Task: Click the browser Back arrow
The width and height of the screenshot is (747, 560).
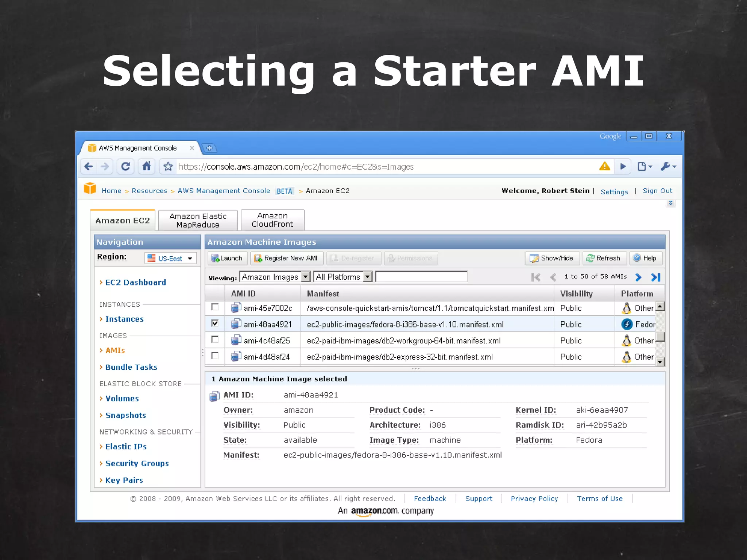Action: point(88,167)
